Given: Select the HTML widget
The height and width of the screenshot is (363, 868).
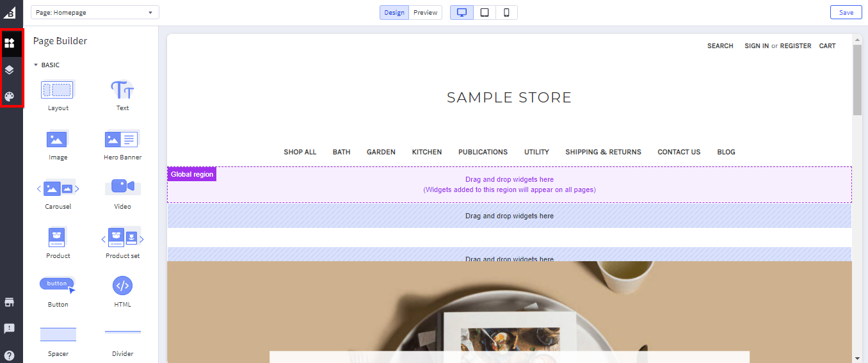Looking at the screenshot, I should 122,293.
